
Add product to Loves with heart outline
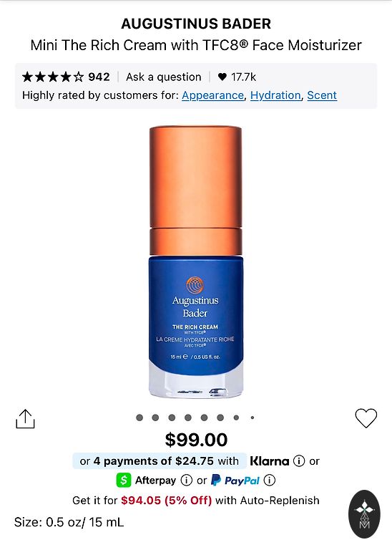366,418
